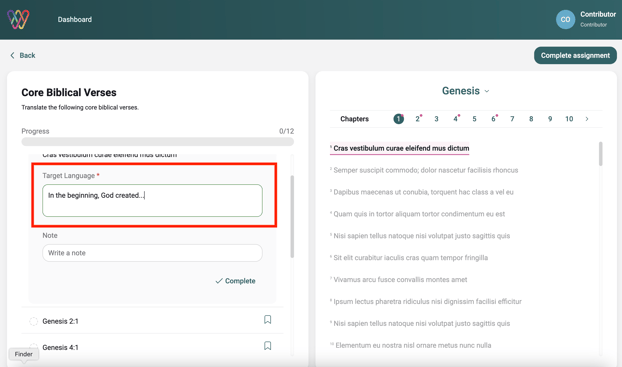Show next chapters with right chevron
This screenshot has height=367, width=622.
click(587, 119)
